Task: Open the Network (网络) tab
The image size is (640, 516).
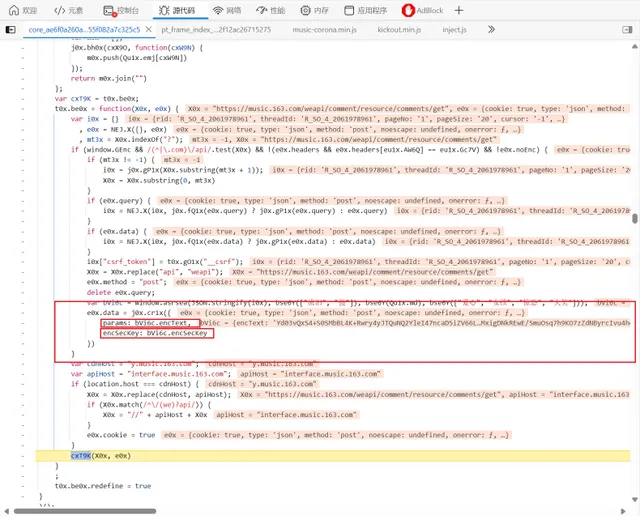Action: tap(227, 10)
